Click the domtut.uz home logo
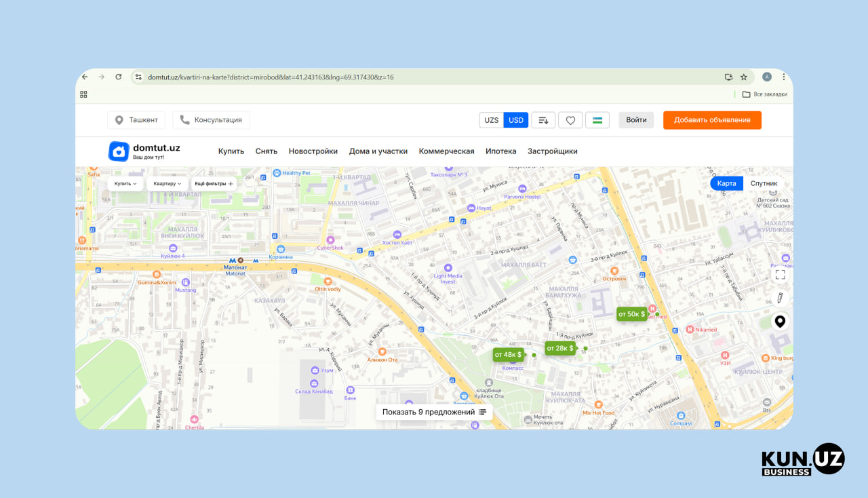Image resolution: width=868 pixels, height=498 pixels. point(144,151)
